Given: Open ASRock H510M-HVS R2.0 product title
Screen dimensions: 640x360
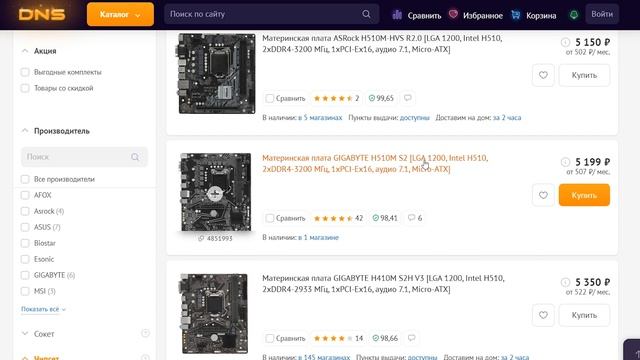Looking at the screenshot, I should point(382,44).
